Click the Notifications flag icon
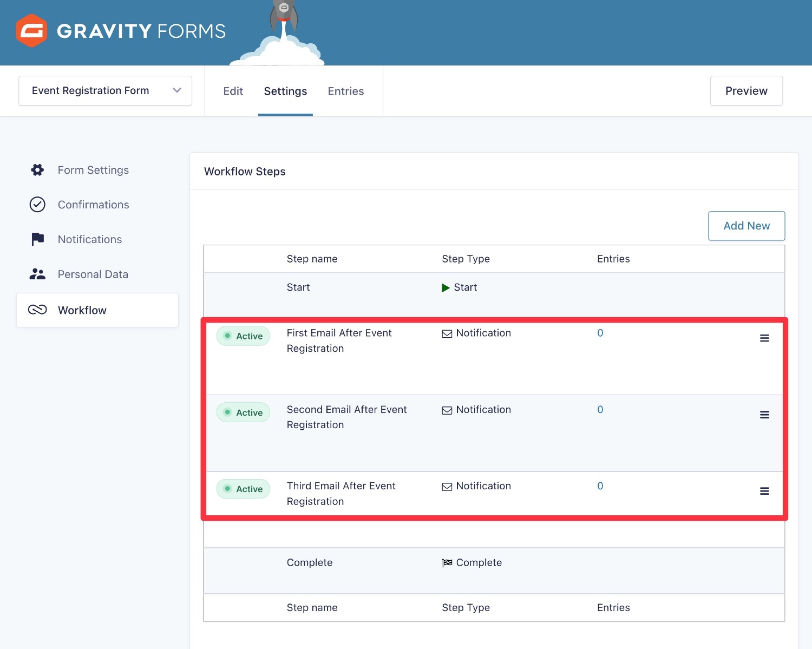 click(x=37, y=239)
